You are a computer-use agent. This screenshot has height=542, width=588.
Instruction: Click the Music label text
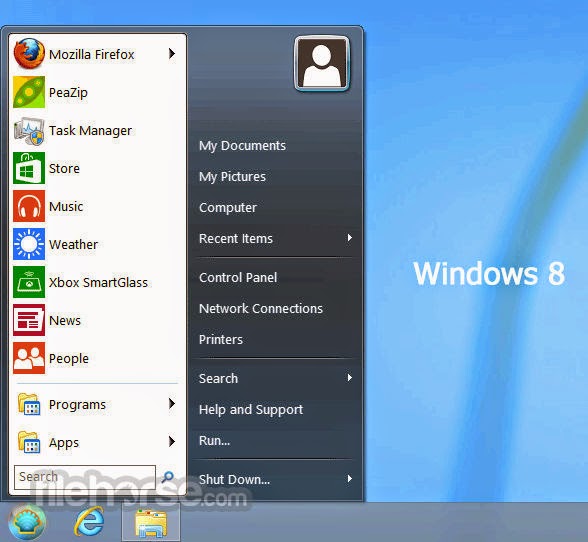[66, 207]
